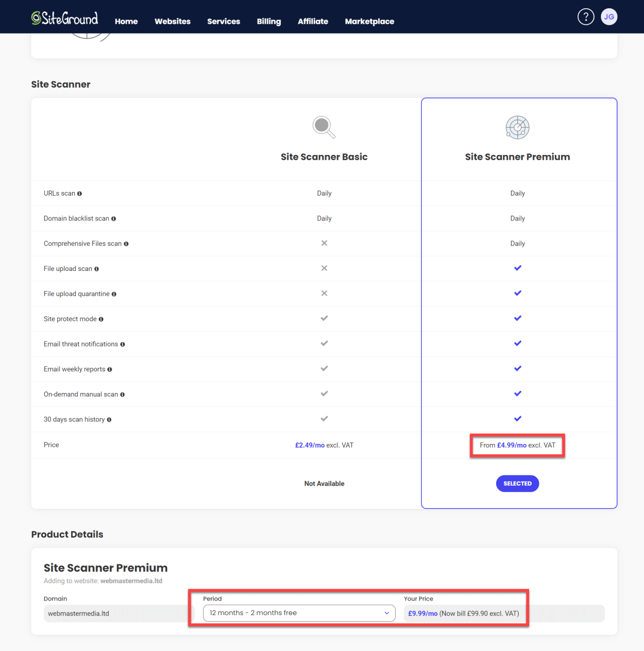The height and width of the screenshot is (651, 644).
Task: Show info for Email weekly reports
Action: [109, 370]
